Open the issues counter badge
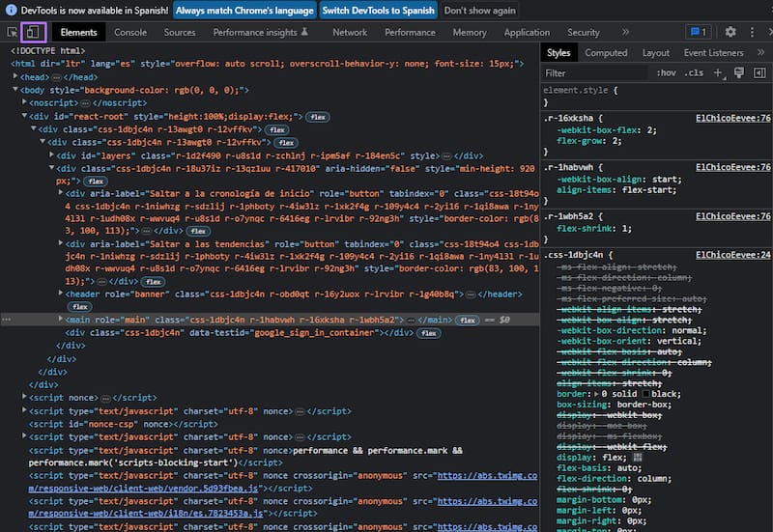 pos(697,32)
